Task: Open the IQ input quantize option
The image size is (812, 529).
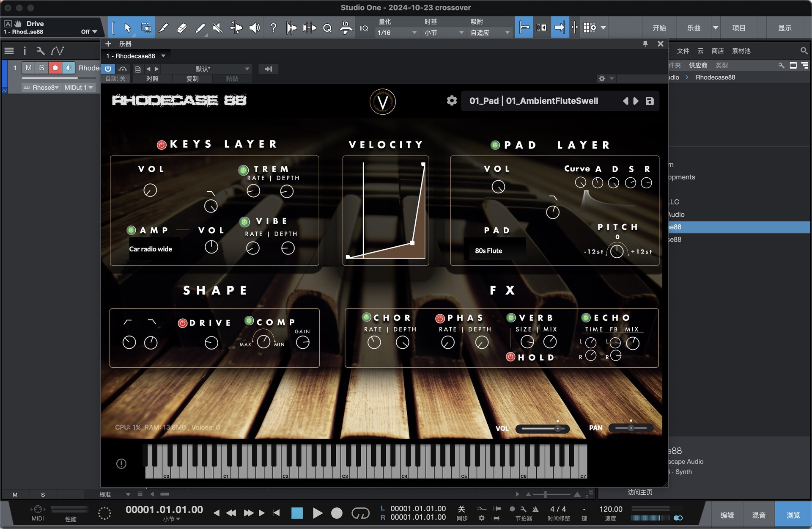Action: [364, 28]
